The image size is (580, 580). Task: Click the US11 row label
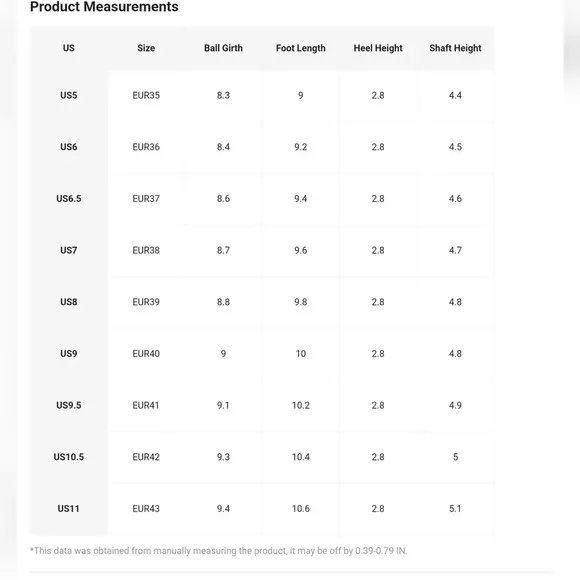tap(68, 509)
